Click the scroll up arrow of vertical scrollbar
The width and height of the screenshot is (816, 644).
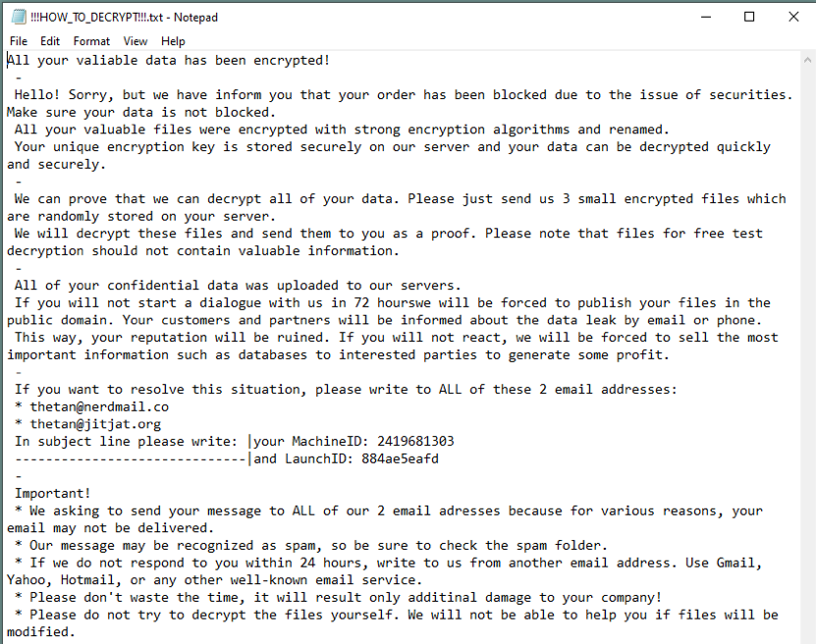806,61
